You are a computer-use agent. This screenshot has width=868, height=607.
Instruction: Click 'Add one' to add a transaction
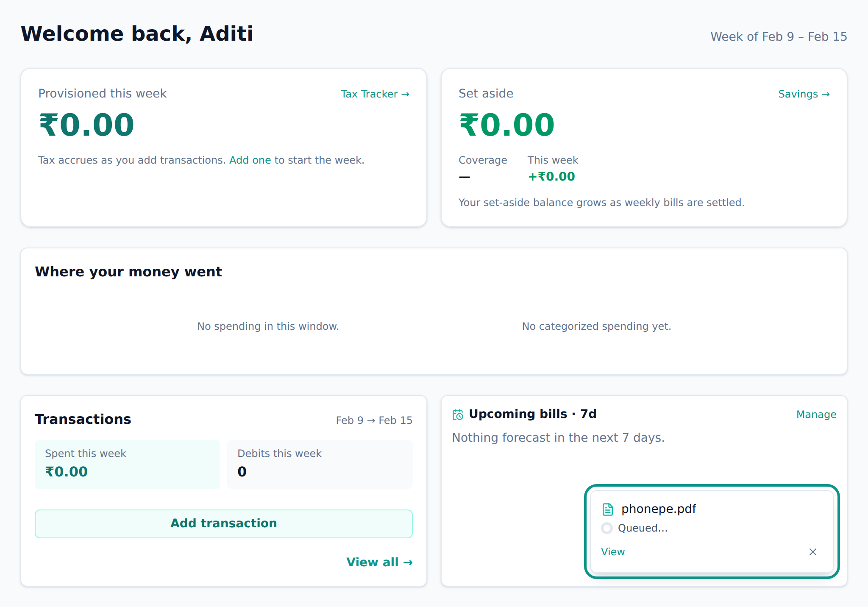250,160
